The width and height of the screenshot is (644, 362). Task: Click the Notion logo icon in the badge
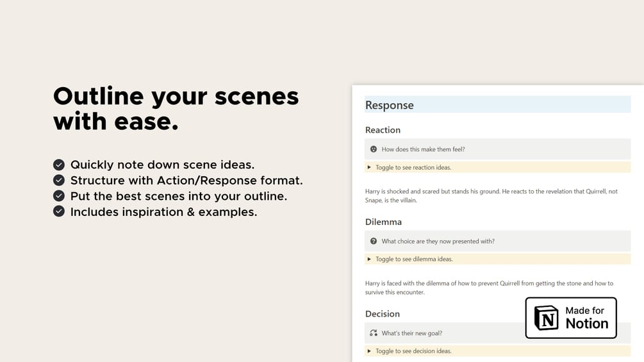[547, 318]
